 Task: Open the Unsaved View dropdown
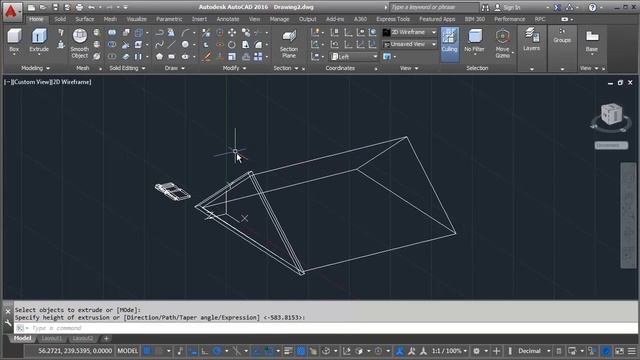tap(410, 44)
